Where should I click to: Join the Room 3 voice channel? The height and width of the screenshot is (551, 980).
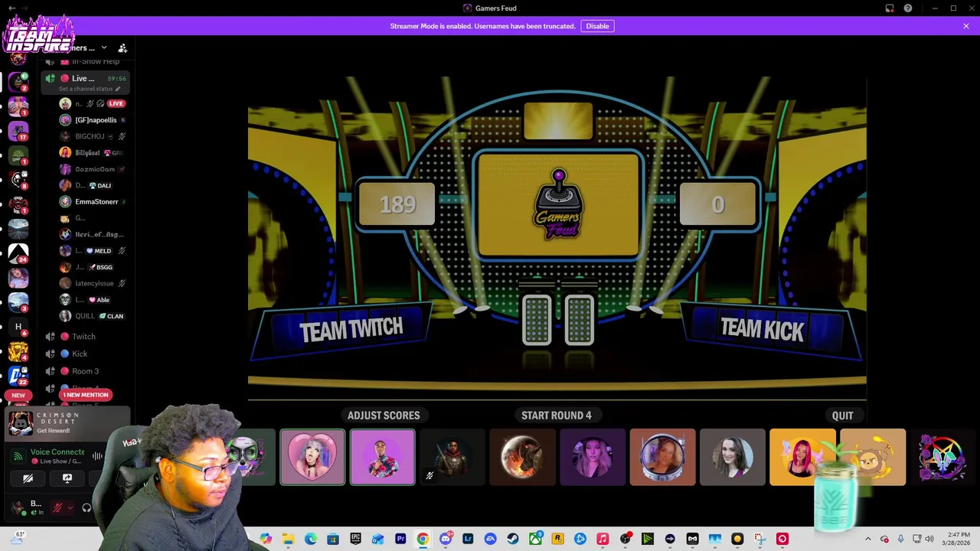[x=85, y=371]
